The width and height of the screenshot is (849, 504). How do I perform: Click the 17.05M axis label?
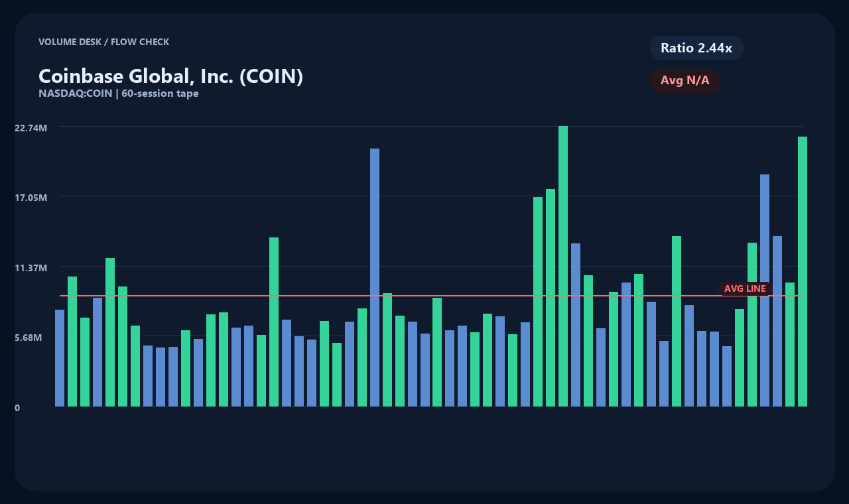[31, 198]
